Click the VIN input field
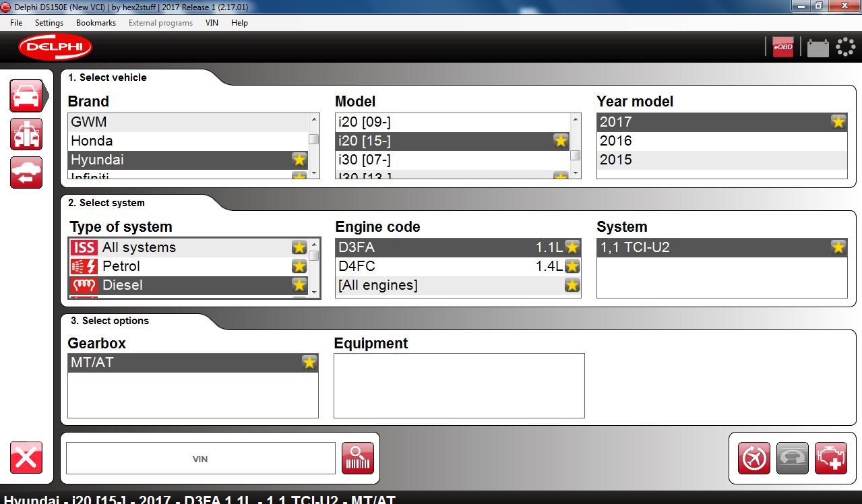The height and width of the screenshot is (504, 862). click(x=200, y=459)
